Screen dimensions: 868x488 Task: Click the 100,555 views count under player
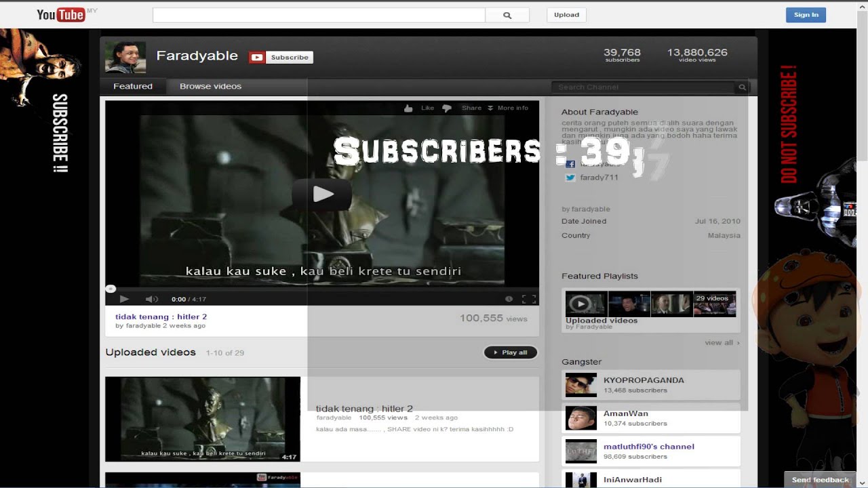[493, 318]
